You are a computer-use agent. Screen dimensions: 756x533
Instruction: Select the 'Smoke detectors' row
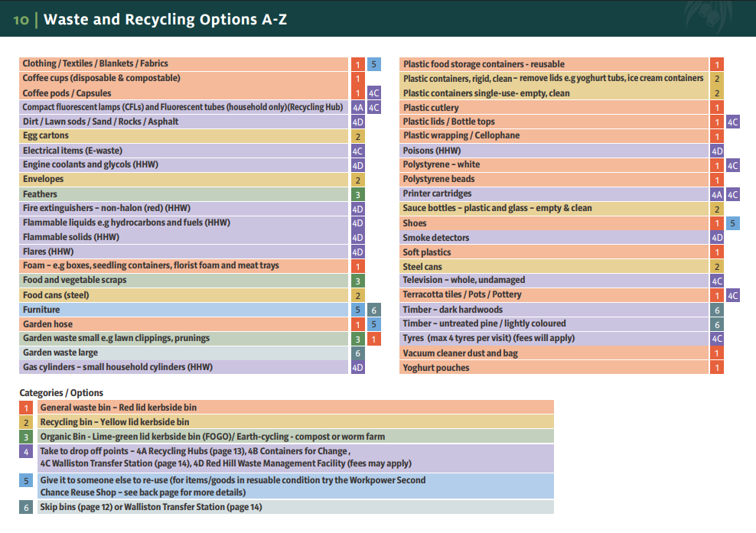pos(553,238)
